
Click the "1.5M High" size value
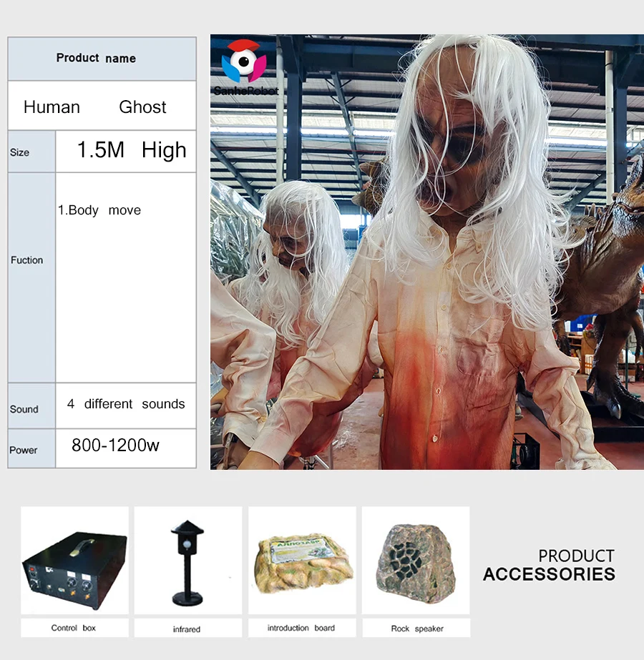pos(132,150)
